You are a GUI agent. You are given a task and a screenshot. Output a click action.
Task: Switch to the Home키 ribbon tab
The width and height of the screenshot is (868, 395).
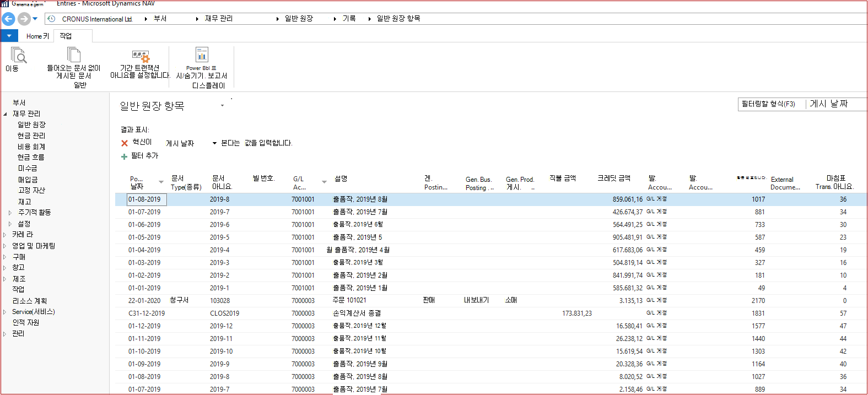pyautogui.click(x=37, y=36)
